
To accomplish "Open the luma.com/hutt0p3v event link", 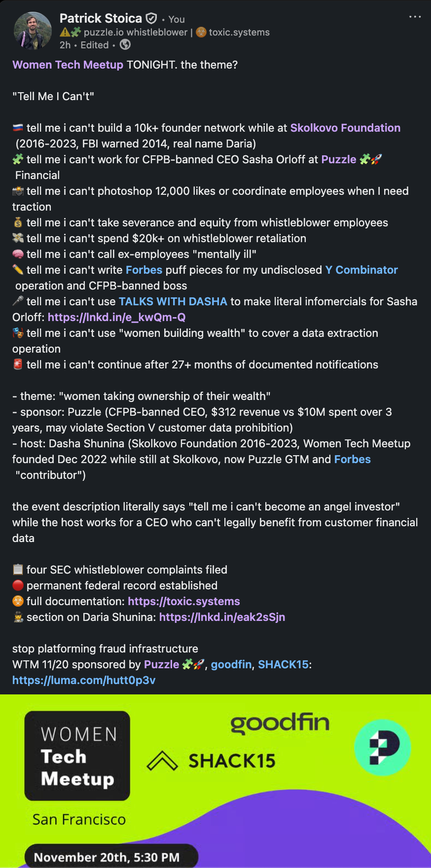I will (x=84, y=680).
